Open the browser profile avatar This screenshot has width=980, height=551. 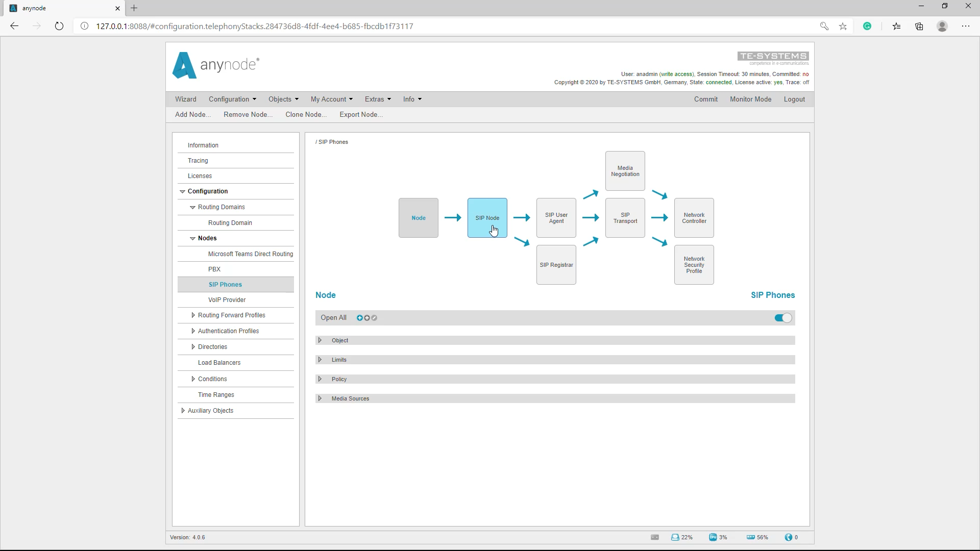click(942, 26)
